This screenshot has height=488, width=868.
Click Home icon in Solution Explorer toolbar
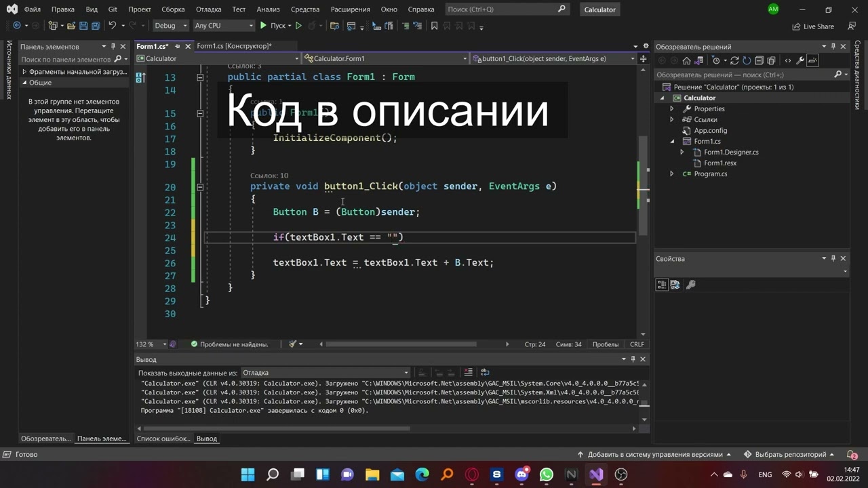(686, 61)
